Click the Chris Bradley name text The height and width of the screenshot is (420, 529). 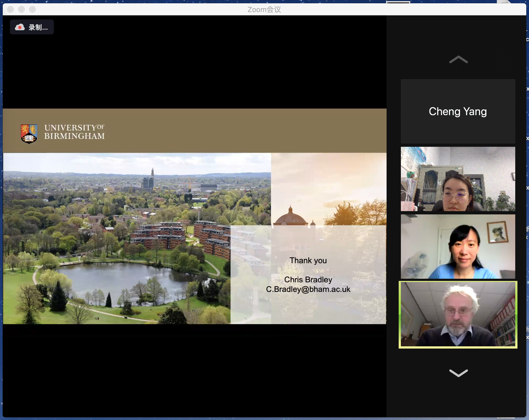pos(308,280)
